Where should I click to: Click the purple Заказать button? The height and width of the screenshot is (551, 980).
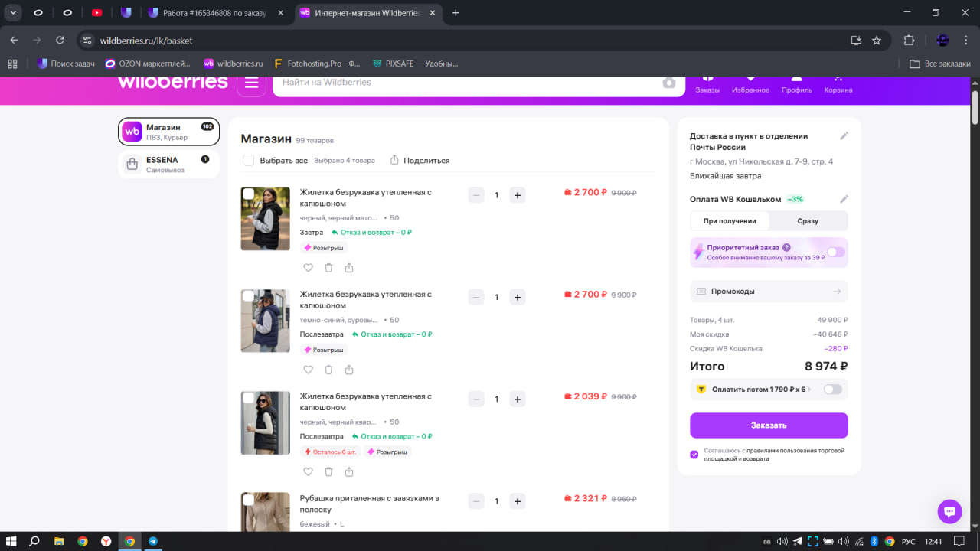point(769,425)
